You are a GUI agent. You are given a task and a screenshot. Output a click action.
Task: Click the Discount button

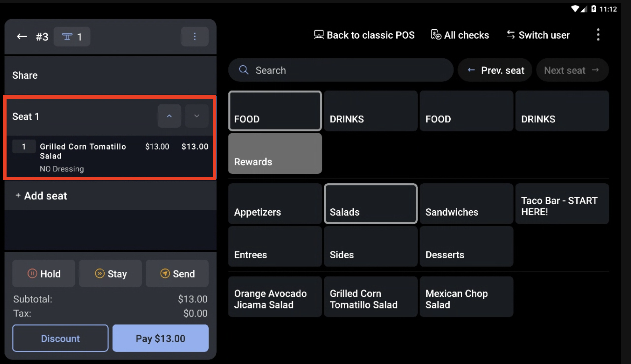[x=60, y=338]
